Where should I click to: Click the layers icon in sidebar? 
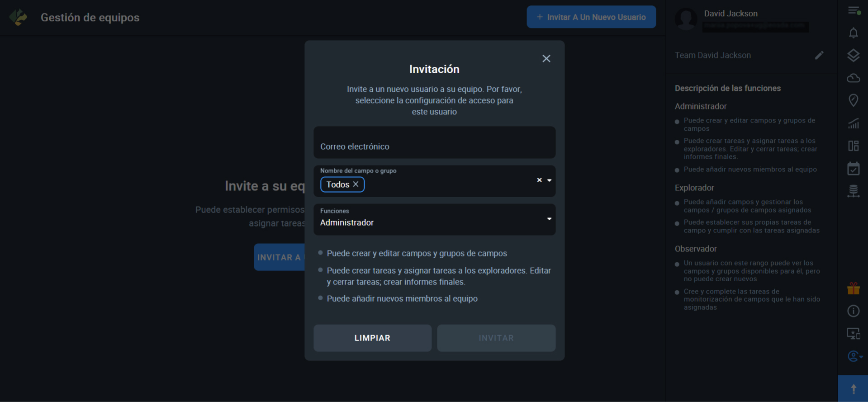click(x=853, y=55)
